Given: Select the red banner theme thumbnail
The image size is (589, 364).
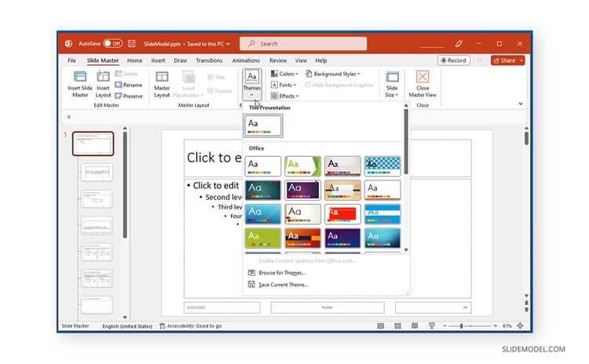Looking at the screenshot, I should point(342,214).
